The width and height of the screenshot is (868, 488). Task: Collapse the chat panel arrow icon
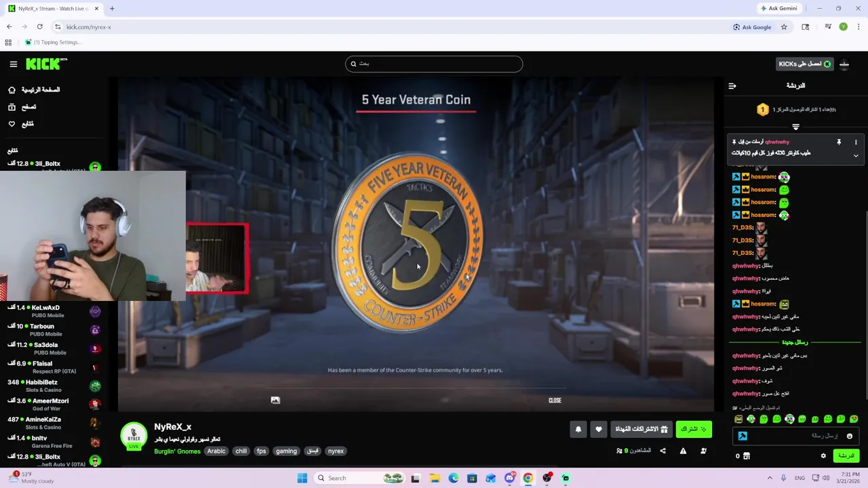coord(732,86)
